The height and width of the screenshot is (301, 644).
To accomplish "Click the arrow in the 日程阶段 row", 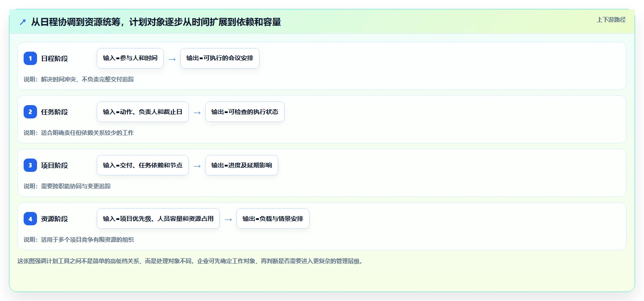I will (172, 59).
